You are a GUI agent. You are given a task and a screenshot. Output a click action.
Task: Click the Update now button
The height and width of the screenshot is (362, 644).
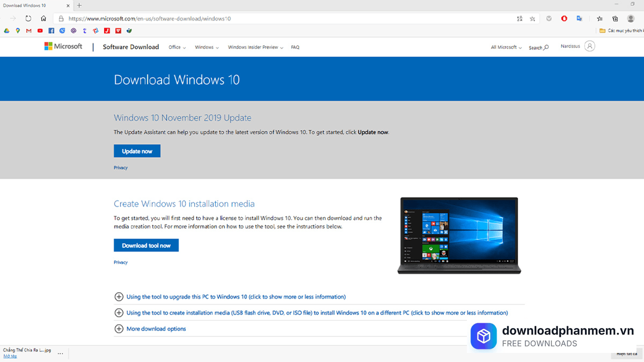point(137,151)
